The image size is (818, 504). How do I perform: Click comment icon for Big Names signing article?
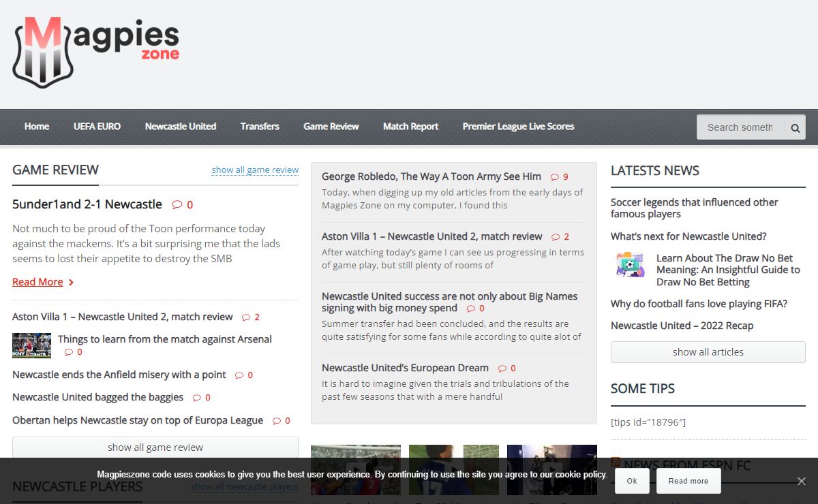point(471,309)
